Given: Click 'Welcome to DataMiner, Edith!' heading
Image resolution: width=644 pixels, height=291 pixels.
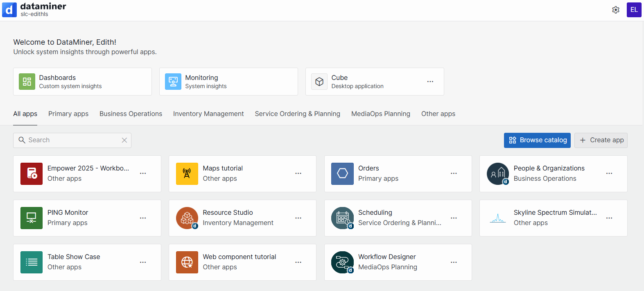Looking at the screenshot, I should pos(65,42).
